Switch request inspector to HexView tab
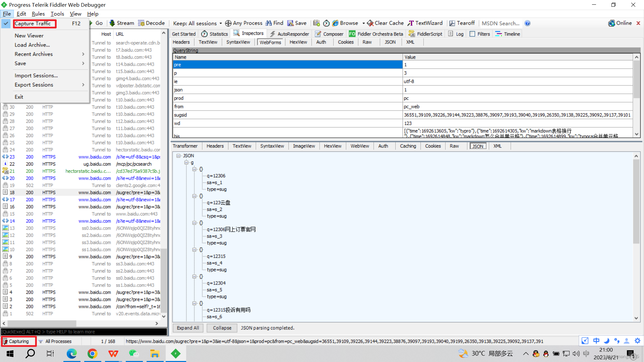The image size is (644, 362). coord(298,42)
